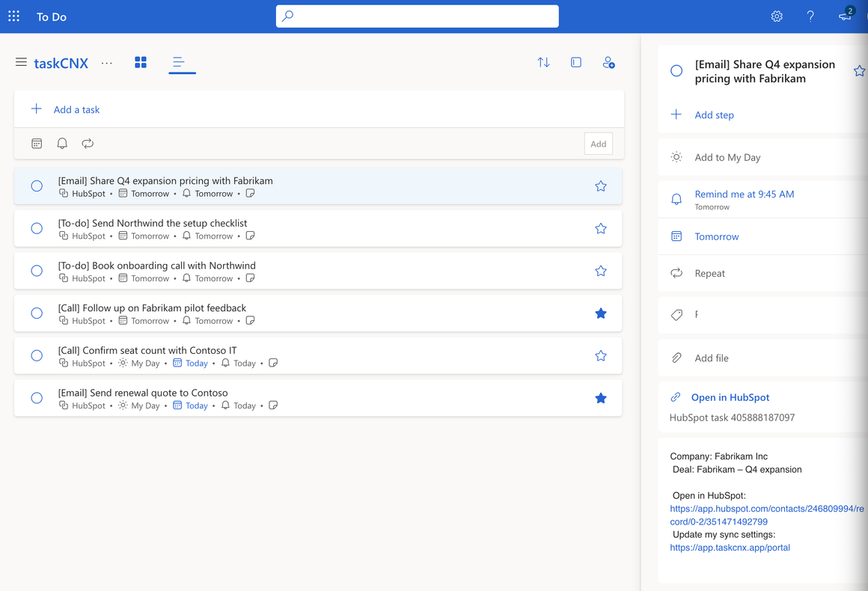
Task: Star the Share Q4 expansion pricing task in list
Action: pos(601,186)
